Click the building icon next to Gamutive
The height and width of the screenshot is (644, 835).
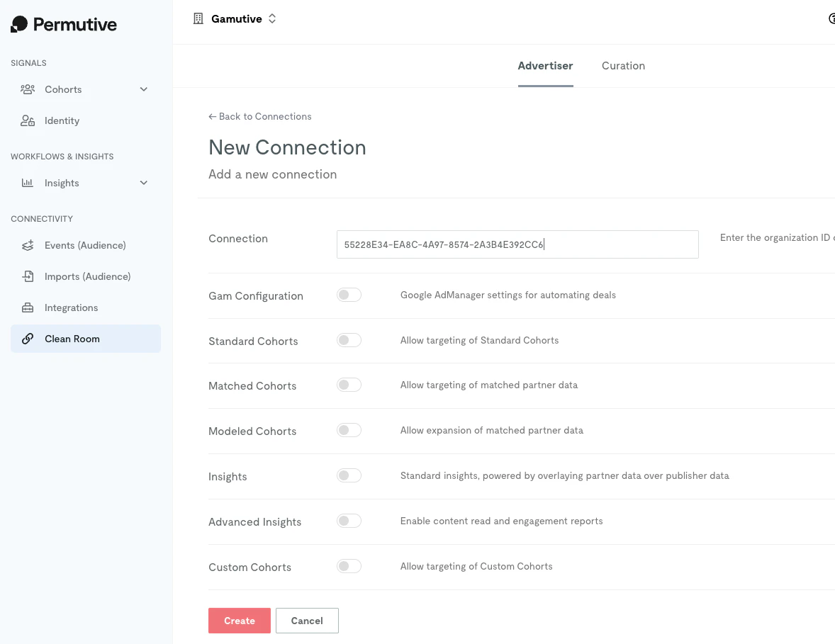point(198,18)
